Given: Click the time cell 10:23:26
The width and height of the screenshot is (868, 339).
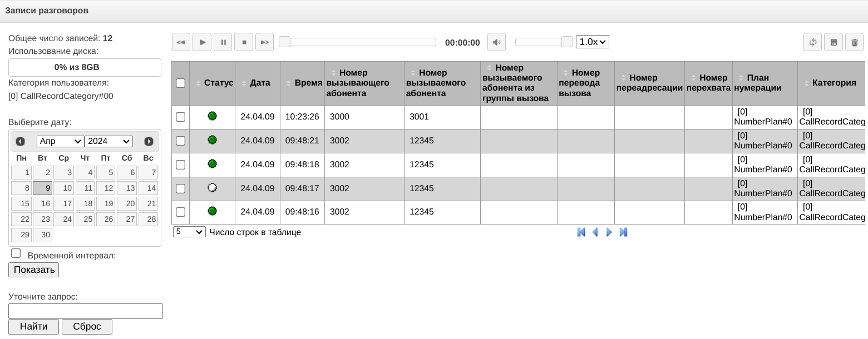Looking at the screenshot, I should pos(302,117).
